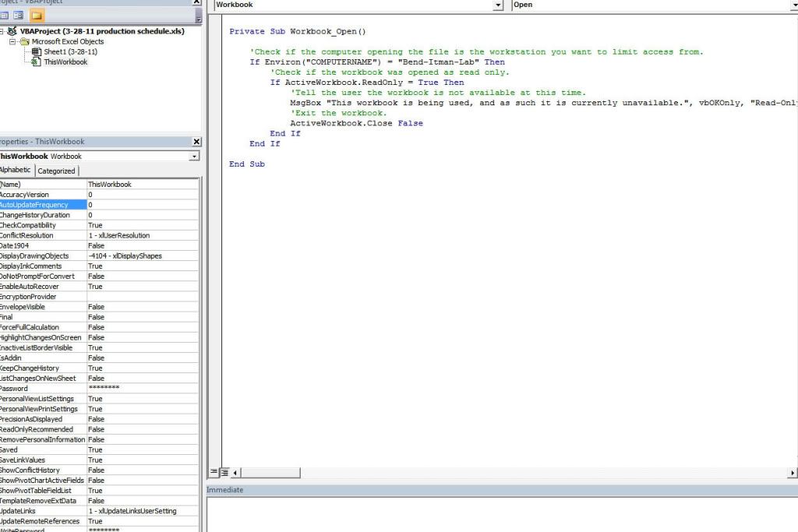Click the Password masked value field
798x532 pixels.
click(143, 388)
